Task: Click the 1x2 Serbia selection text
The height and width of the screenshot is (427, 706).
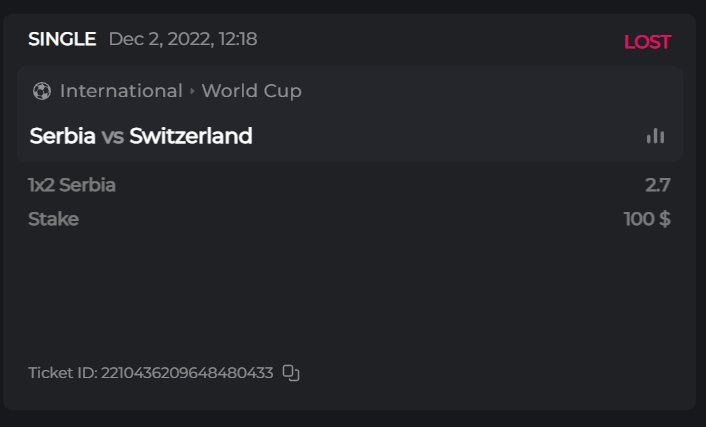Action: [72, 185]
